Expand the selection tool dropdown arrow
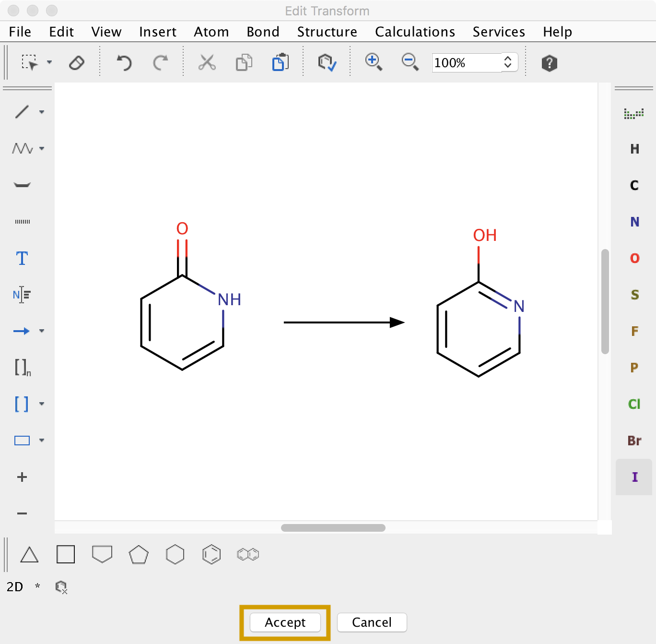Viewport: 656px width, 644px height. (49, 62)
